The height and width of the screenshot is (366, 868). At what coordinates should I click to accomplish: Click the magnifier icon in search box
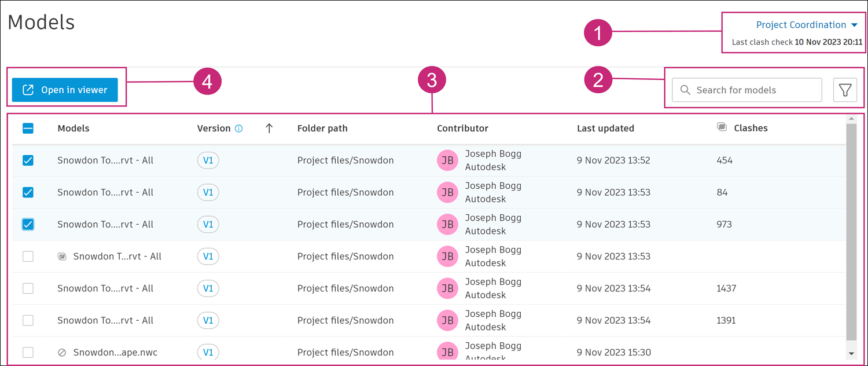click(685, 90)
